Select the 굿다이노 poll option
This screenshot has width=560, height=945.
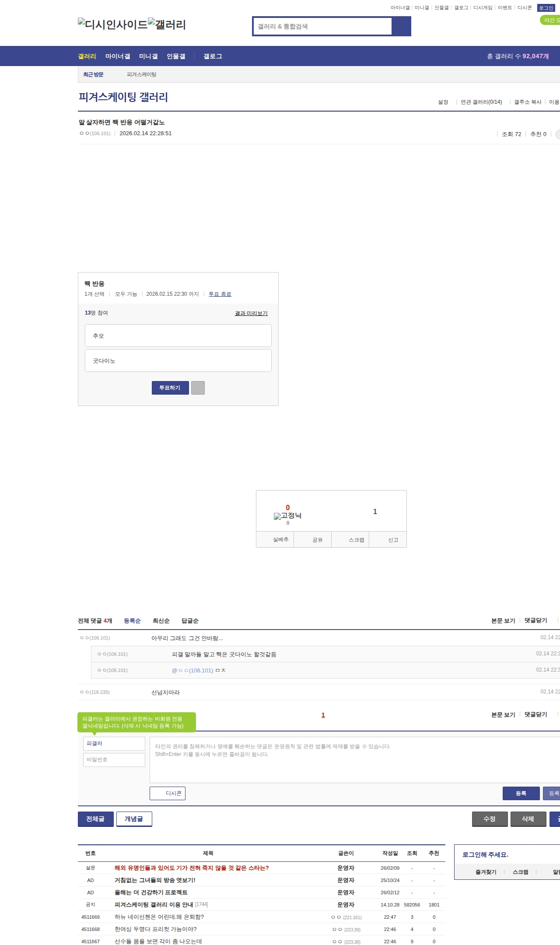coord(178,360)
